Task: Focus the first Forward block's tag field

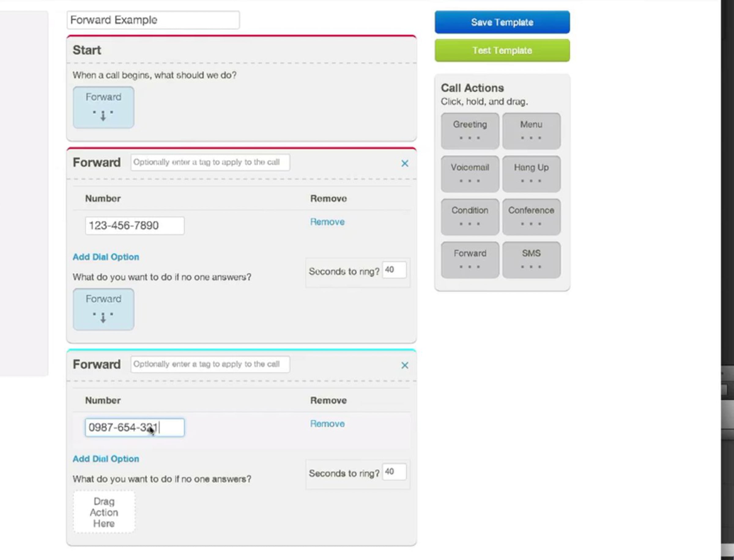Action: click(210, 162)
